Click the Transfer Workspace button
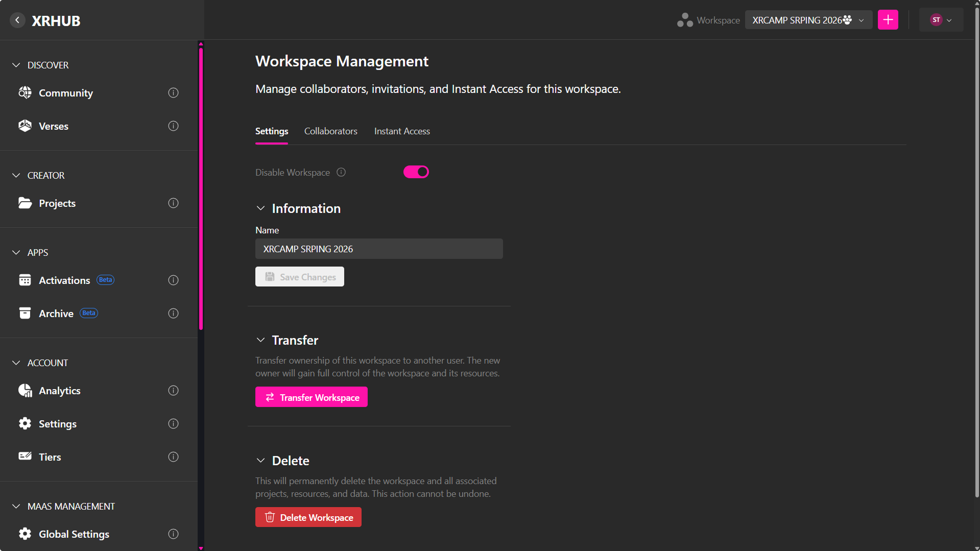The image size is (980, 551). [x=311, y=397]
